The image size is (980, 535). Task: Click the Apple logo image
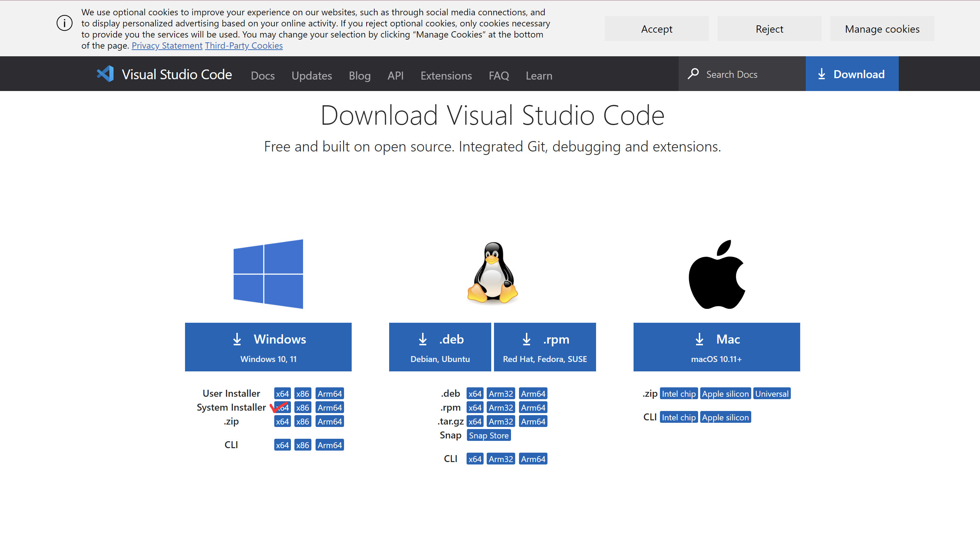point(717,274)
